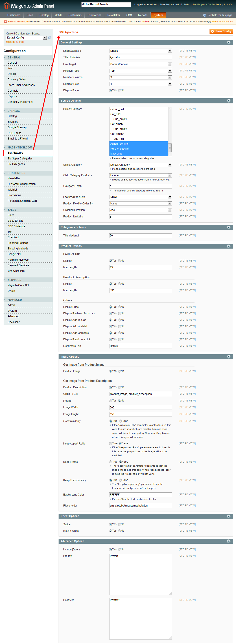Screen dimensions: 236x644
Task: Click the latest message warning icon
Action: pos(5,21)
